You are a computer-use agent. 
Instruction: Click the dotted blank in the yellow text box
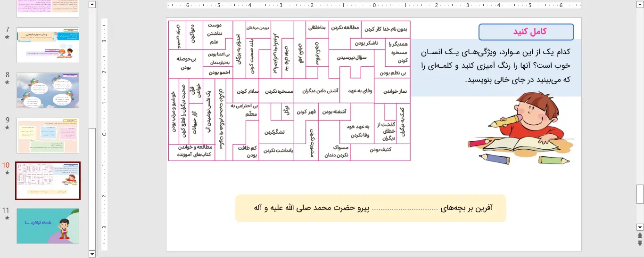(x=405, y=208)
